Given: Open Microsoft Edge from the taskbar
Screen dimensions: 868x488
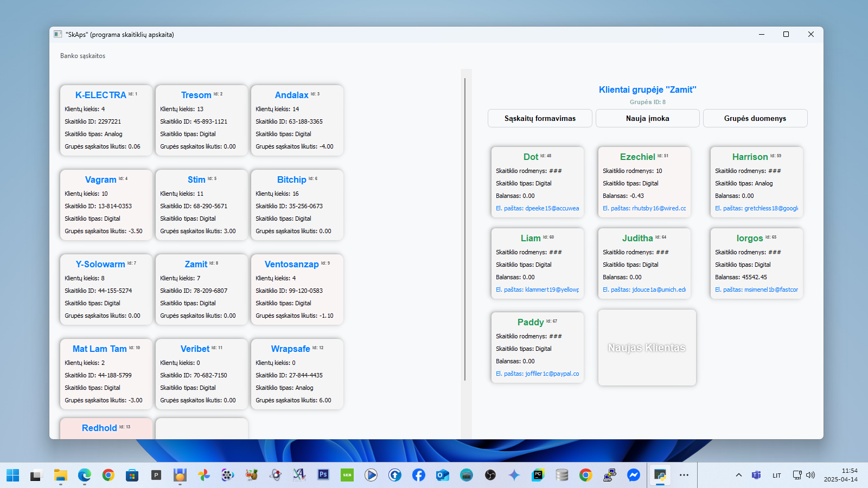Looking at the screenshot, I should (x=84, y=476).
